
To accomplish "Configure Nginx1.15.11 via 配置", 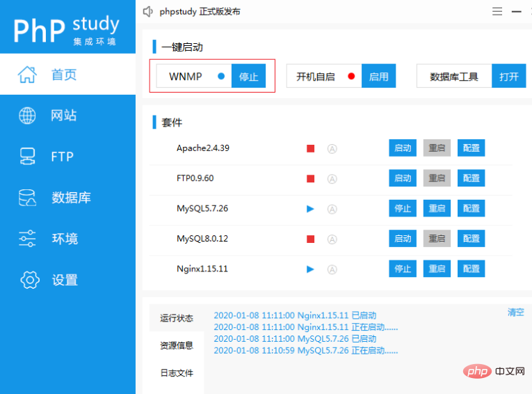I will tap(471, 269).
